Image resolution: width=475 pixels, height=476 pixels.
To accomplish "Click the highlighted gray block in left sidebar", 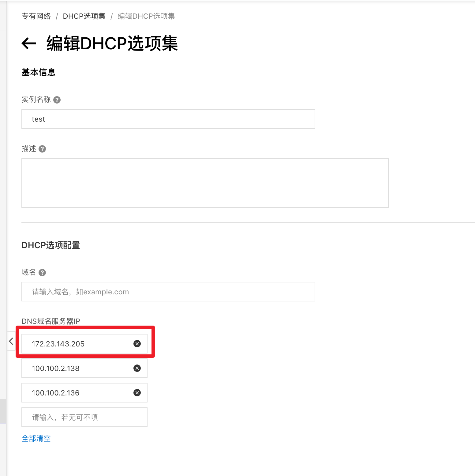I will click(3, 411).
